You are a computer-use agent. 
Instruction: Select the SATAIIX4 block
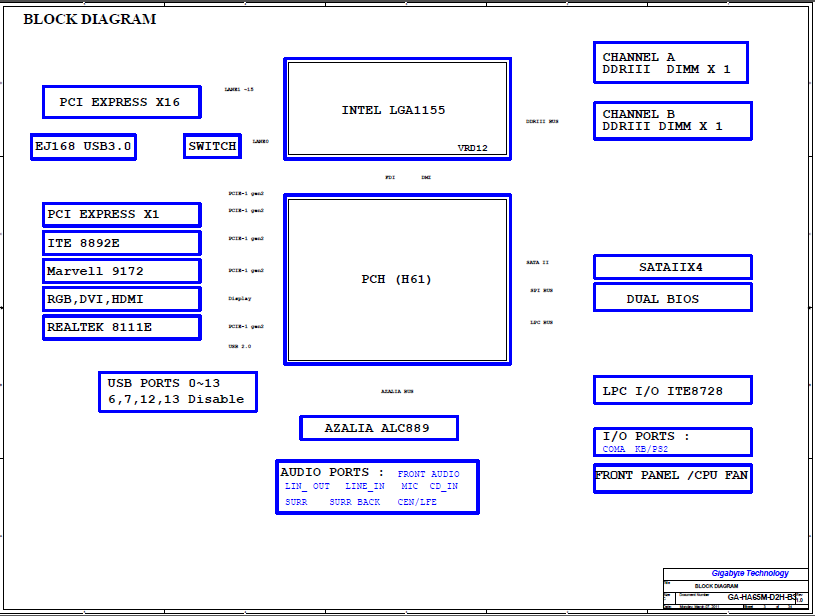671,267
